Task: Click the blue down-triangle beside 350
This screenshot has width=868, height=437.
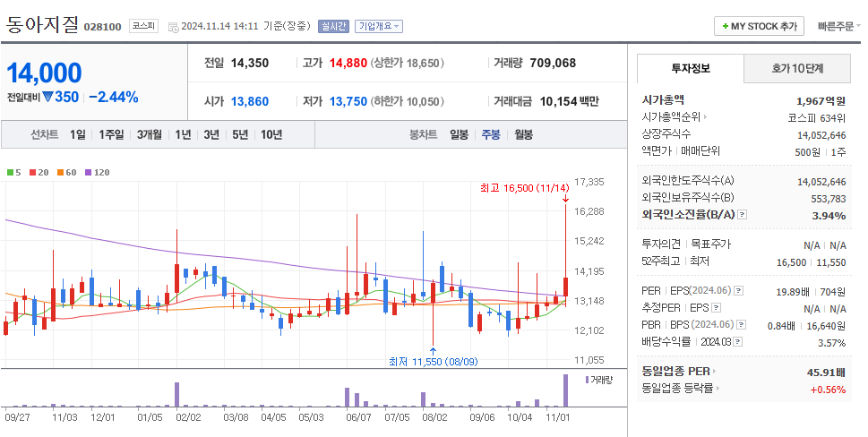Action: pos(47,97)
